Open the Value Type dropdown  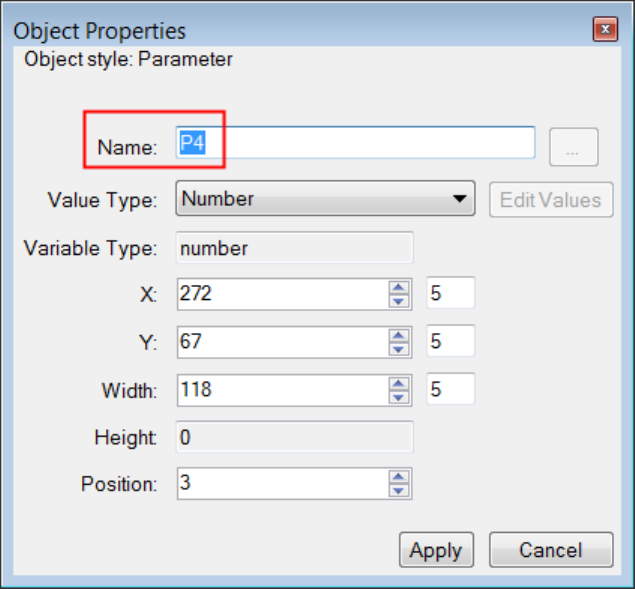[x=325, y=199]
